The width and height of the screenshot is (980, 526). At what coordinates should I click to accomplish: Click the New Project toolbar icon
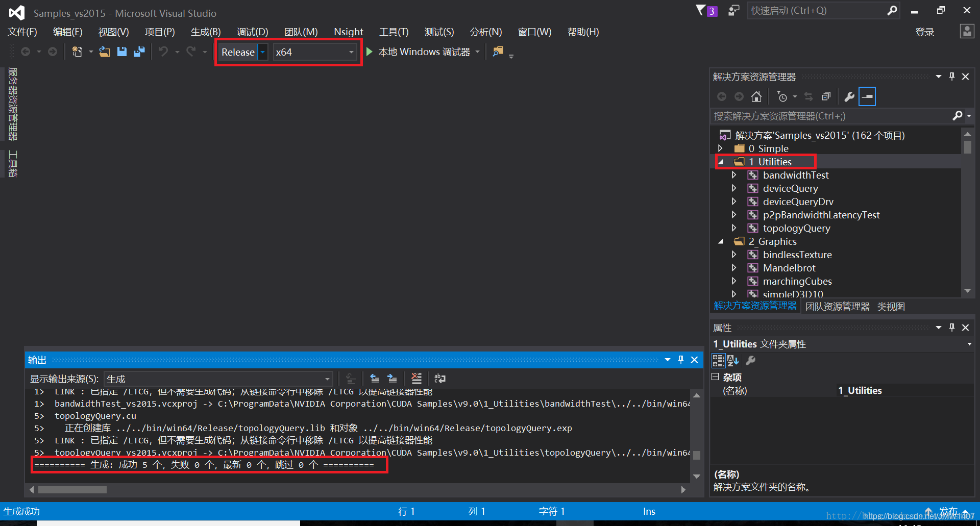pos(77,52)
